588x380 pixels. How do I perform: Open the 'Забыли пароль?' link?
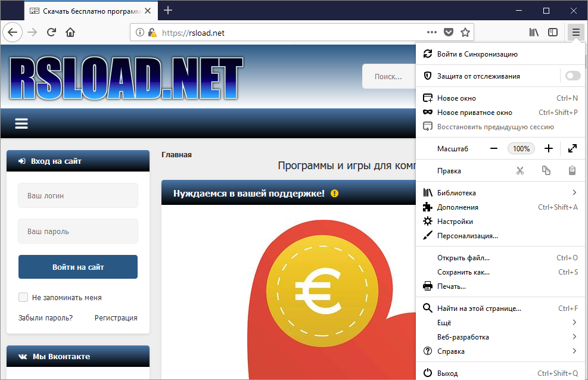[x=45, y=318]
